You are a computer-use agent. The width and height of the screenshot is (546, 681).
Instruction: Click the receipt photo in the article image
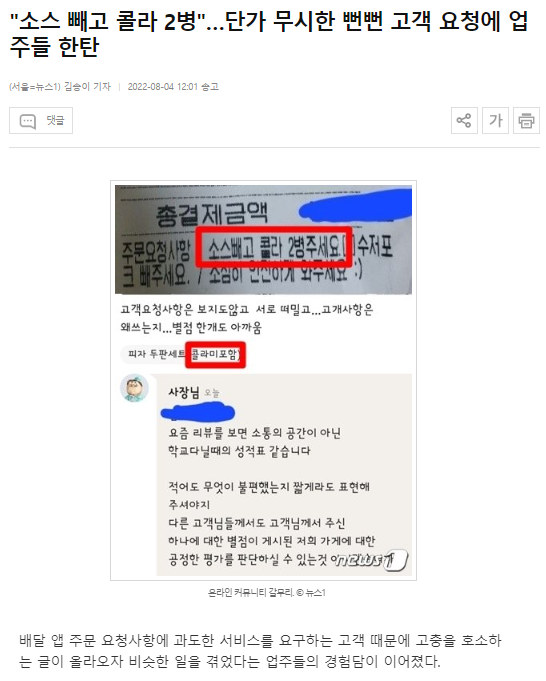pos(263,240)
